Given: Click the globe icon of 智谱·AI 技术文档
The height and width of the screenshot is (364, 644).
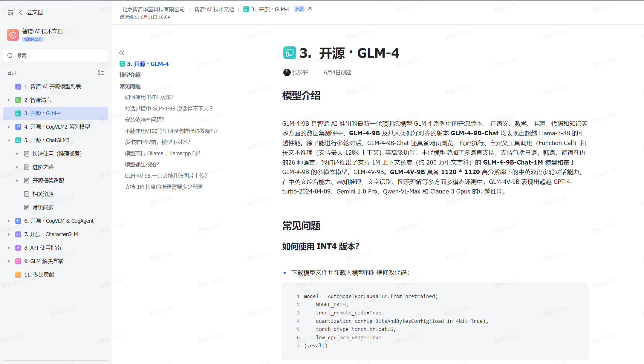Looking at the screenshot, I should [x=13, y=35].
